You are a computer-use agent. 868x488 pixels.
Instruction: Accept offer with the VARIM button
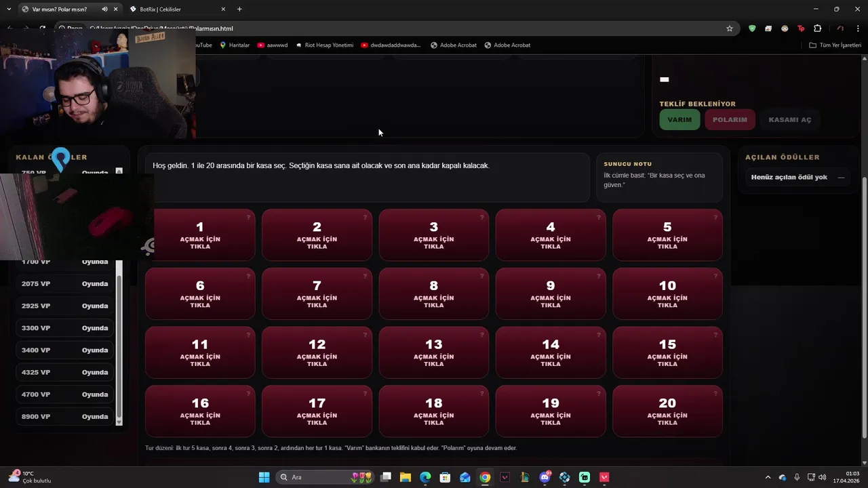click(679, 119)
